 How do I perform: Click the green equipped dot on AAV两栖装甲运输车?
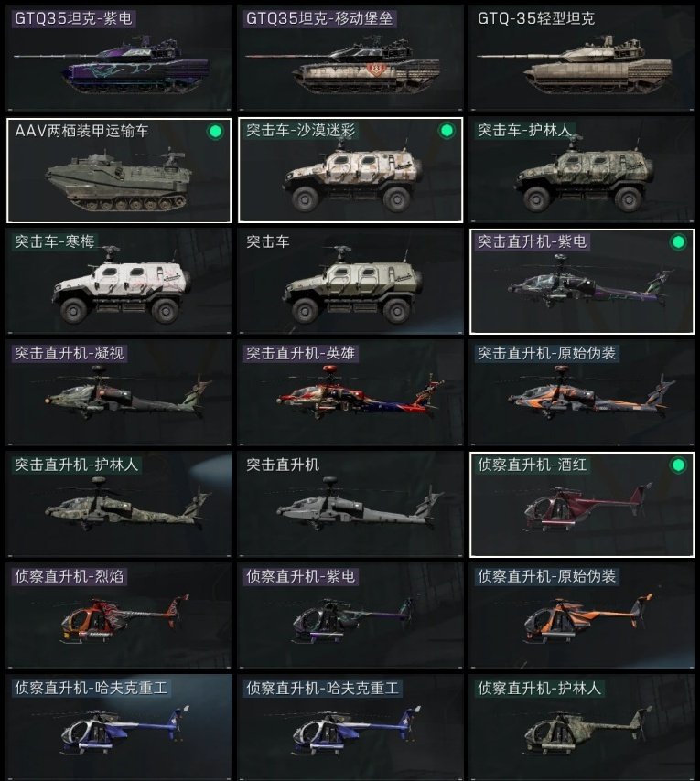click(x=215, y=132)
